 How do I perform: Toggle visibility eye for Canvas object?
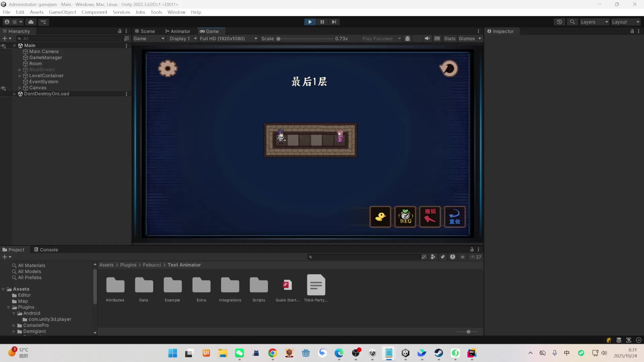pyautogui.click(x=3, y=88)
